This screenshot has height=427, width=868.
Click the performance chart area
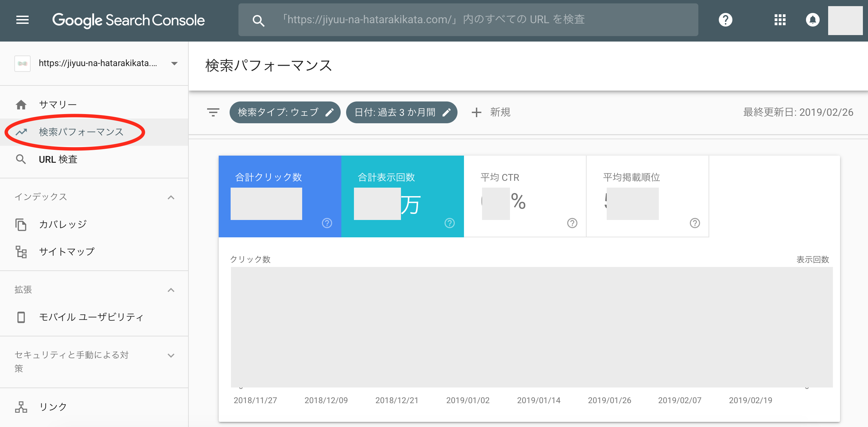pyautogui.click(x=532, y=327)
